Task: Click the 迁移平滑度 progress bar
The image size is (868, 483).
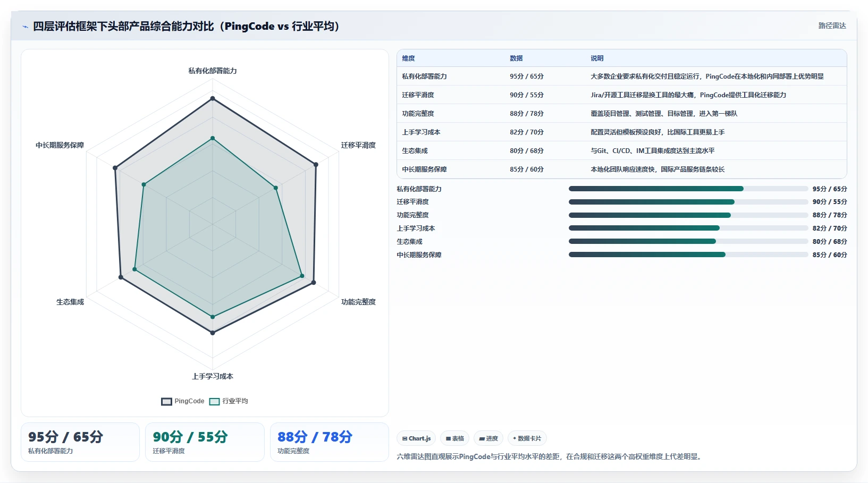Action: pyautogui.click(x=688, y=202)
